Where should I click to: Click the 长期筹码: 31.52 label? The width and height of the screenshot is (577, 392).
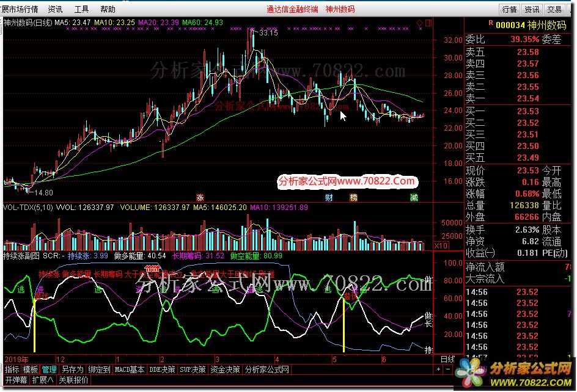[x=198, y=256]
